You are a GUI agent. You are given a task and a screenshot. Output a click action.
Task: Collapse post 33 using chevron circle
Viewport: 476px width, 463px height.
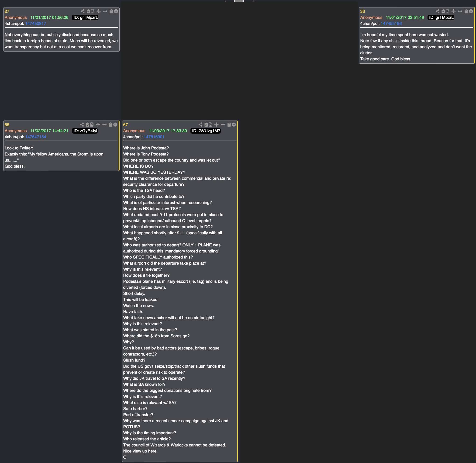tap(471, 11)
